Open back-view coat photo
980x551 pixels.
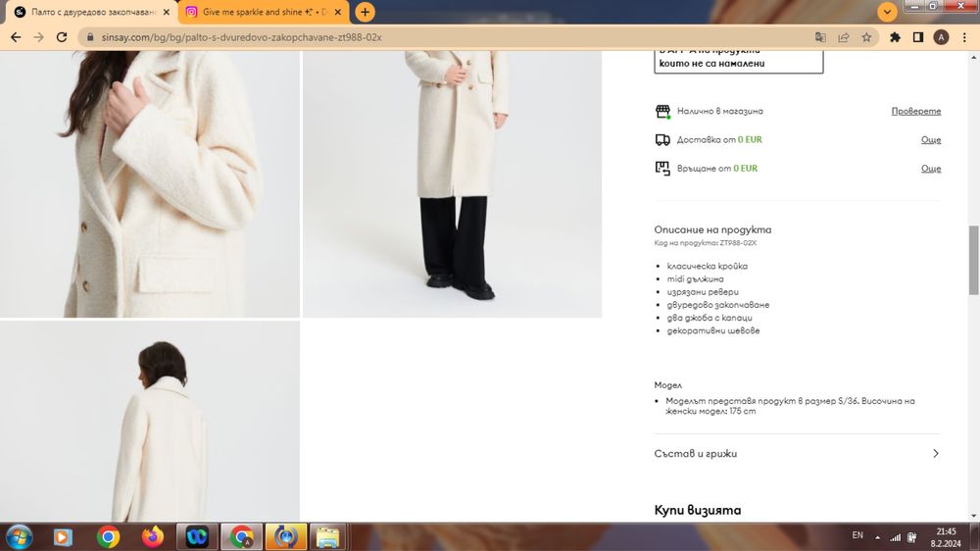(x=150, y=422)
